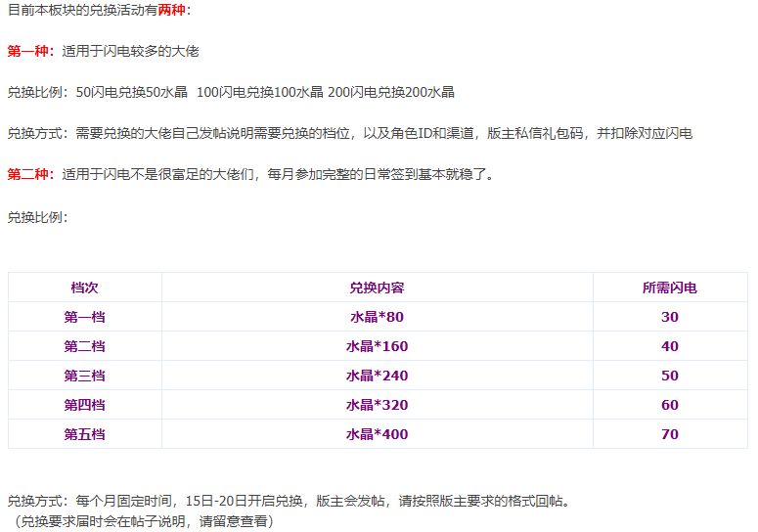The width and height of the screenshot is (758, 532).
Task: Click the '水晶*320' cell
Action: pos(378,405)
